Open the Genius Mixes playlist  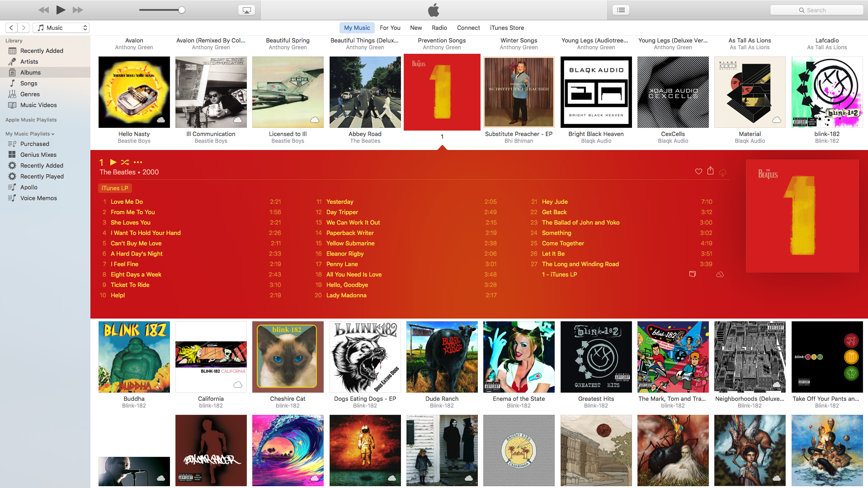click(x=38, y=155)
